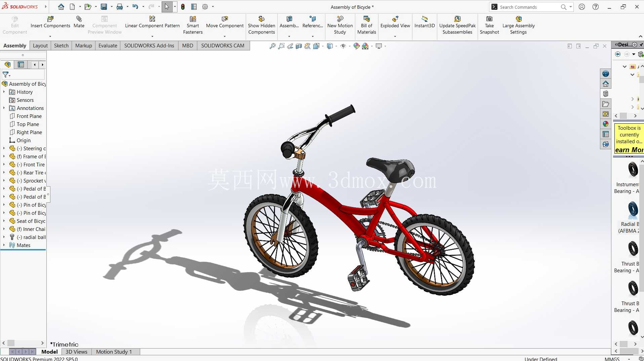
Task: Click the Rebuild traffic light icon
Action: coord(183,7)
